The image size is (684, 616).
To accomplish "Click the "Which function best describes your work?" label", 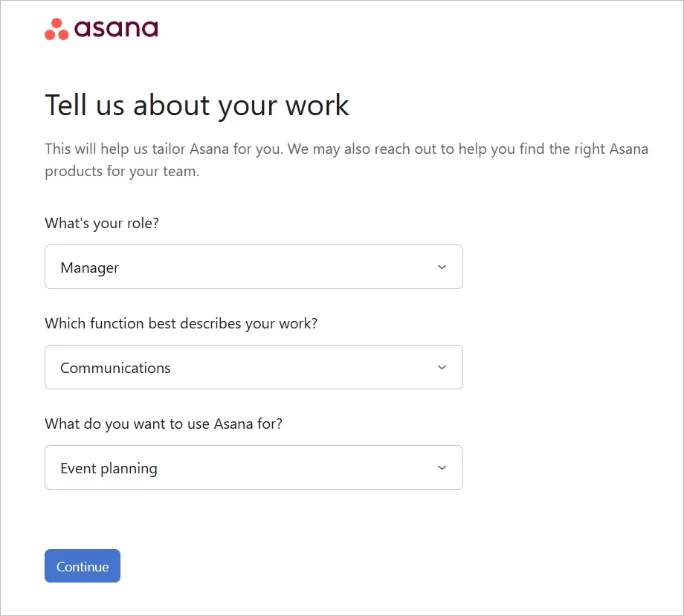I will point(181,323).
